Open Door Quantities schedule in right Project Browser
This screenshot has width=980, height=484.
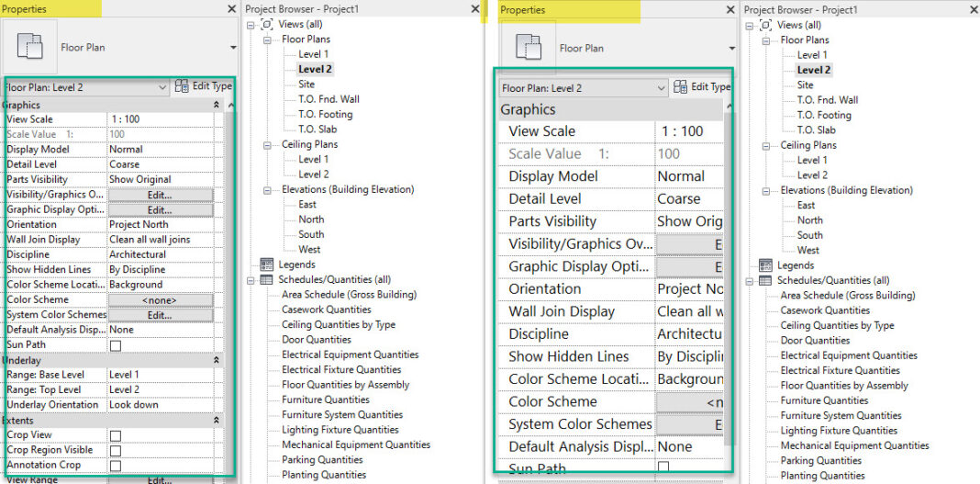815,341
